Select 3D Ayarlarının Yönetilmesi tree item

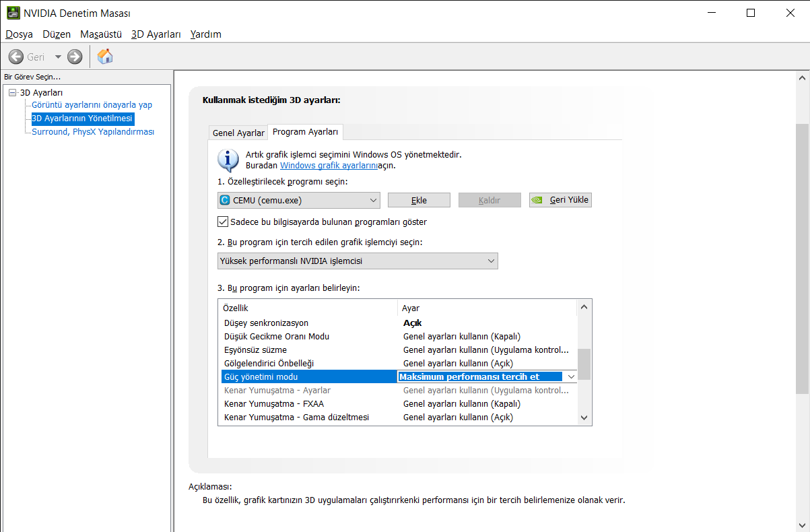83,119
